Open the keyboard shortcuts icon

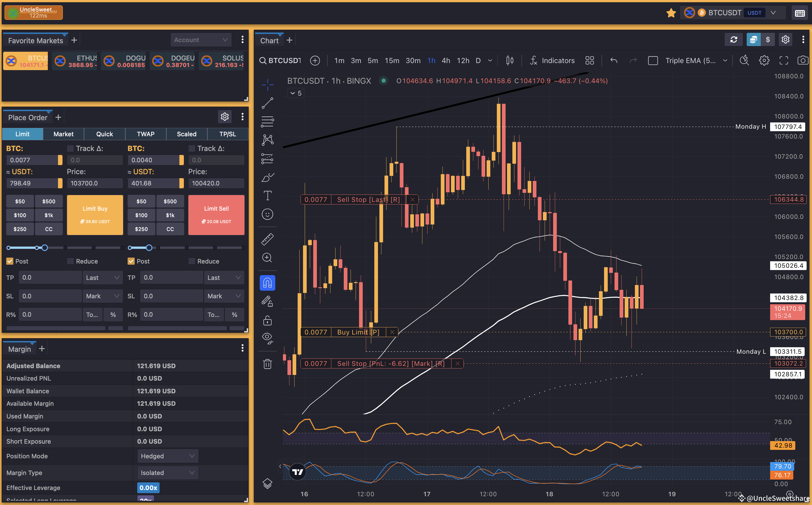click(800, 13)
